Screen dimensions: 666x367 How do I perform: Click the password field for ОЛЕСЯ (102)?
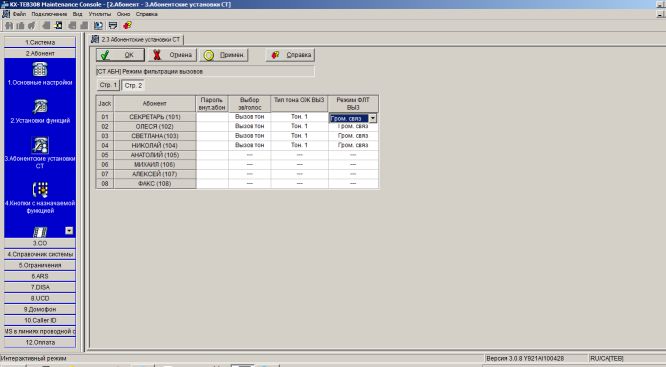click(x=212, y=126)
